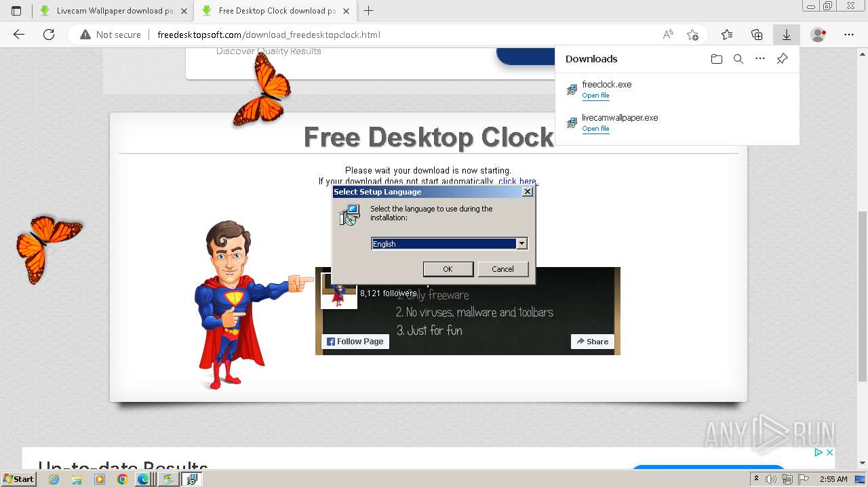Viewport: 868px width, 488px height.
Task: Open Google Chrome from taskbar
Action: point(122,479)
